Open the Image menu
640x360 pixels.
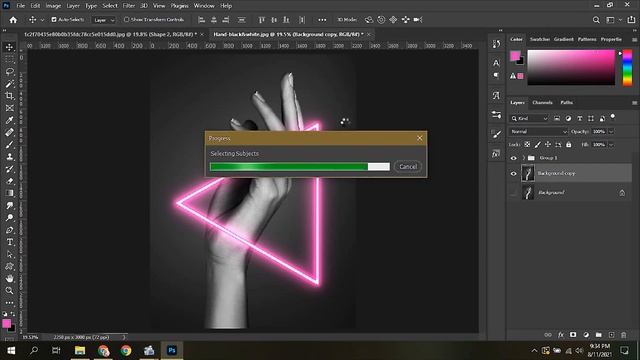coord(53,6)
